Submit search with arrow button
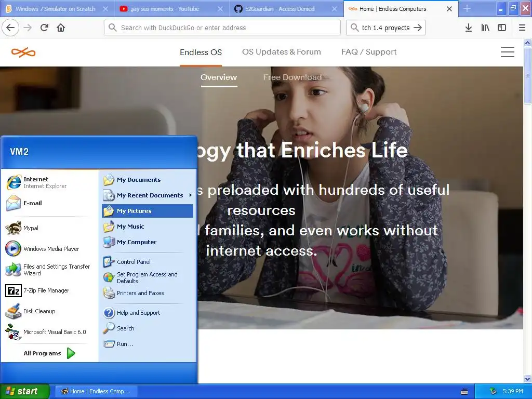Image resolution: width=532 pixels, height=399 pixels. coord(418,28)
